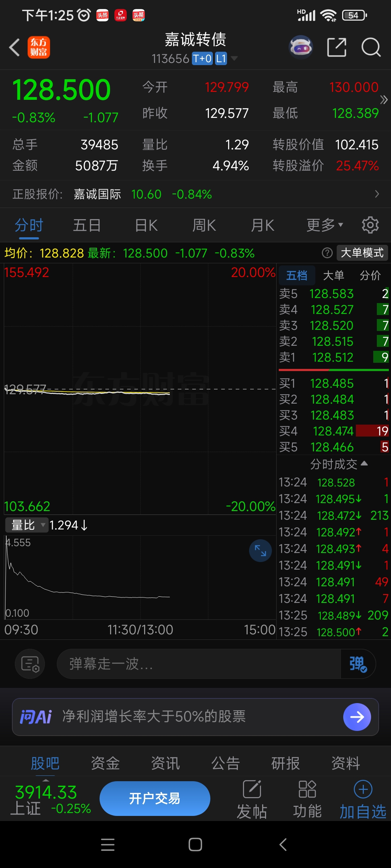Tap the 问AI send arrow button
The width and height of the screenshot is (391, 868).
click(357, 717)
